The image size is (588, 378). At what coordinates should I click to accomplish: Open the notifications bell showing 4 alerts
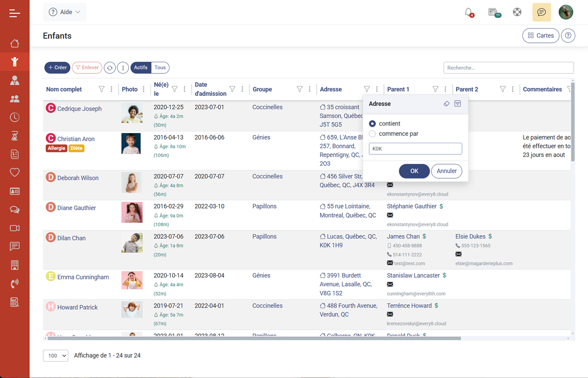pos(469,12)
